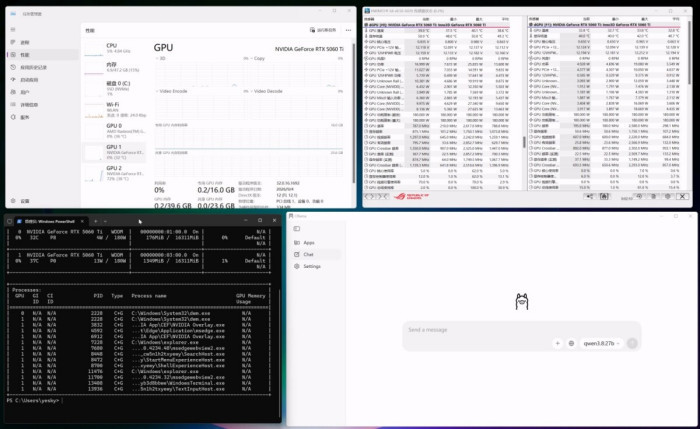Focus the Send a message input

click(x=521, y=330)
